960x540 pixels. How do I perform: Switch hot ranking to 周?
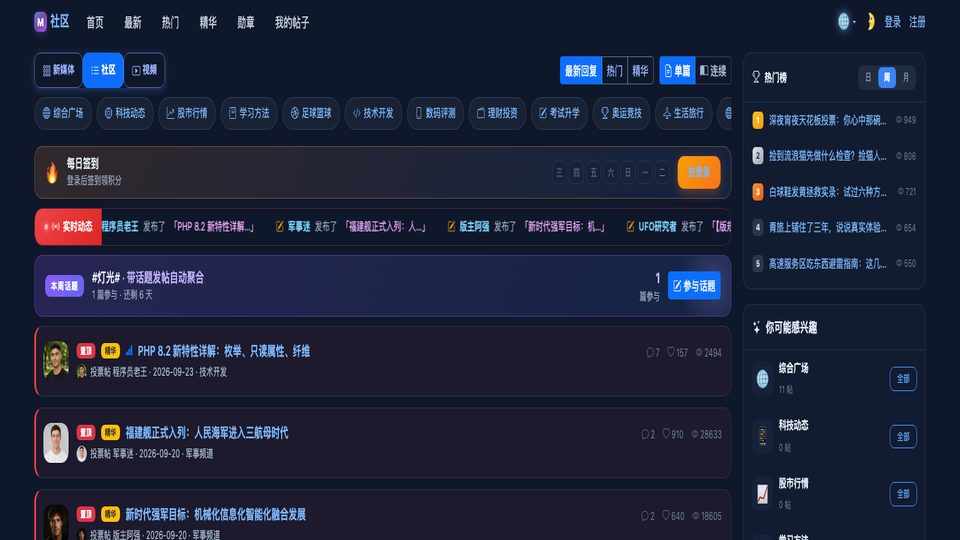click(x=887, y=78)
